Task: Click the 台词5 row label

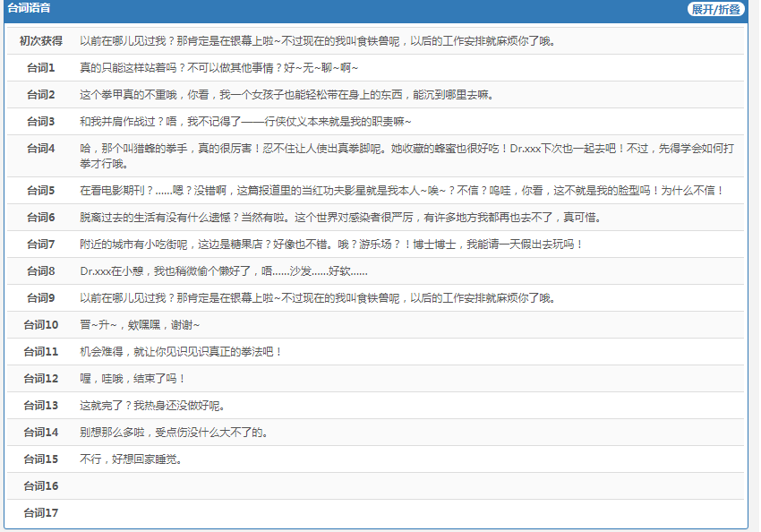Action: 40,191
